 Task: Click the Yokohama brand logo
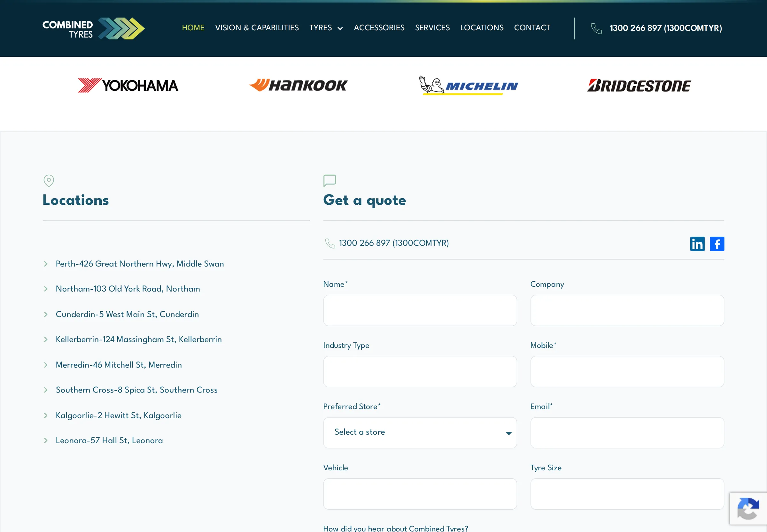click(x=128, y=85)
